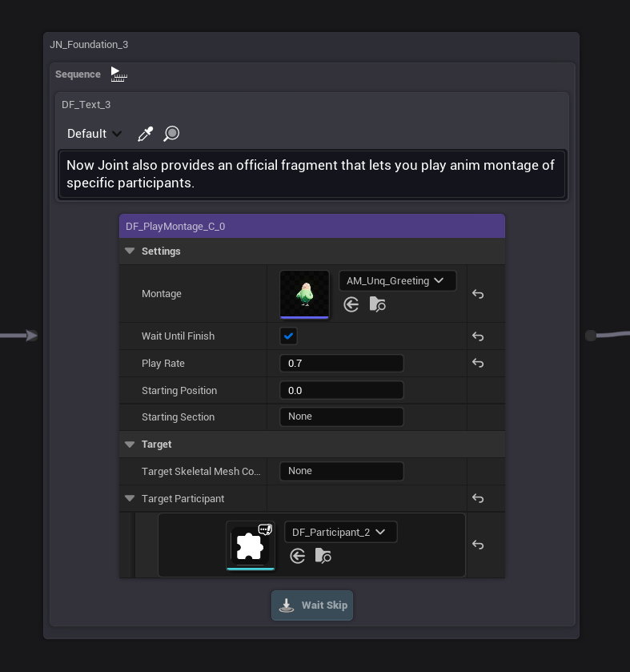
Task: Open the DF_Participant_2 dropdown
Action: click(340, 532)
